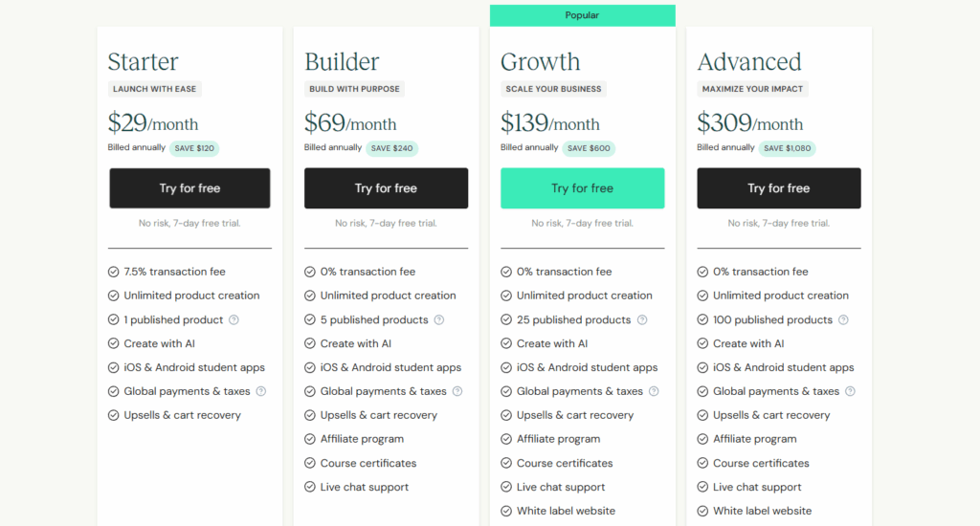The width and height of the screenshot is (980, 526).
Task: Click Try for free under Advanced plan
Action: (778, 188)
